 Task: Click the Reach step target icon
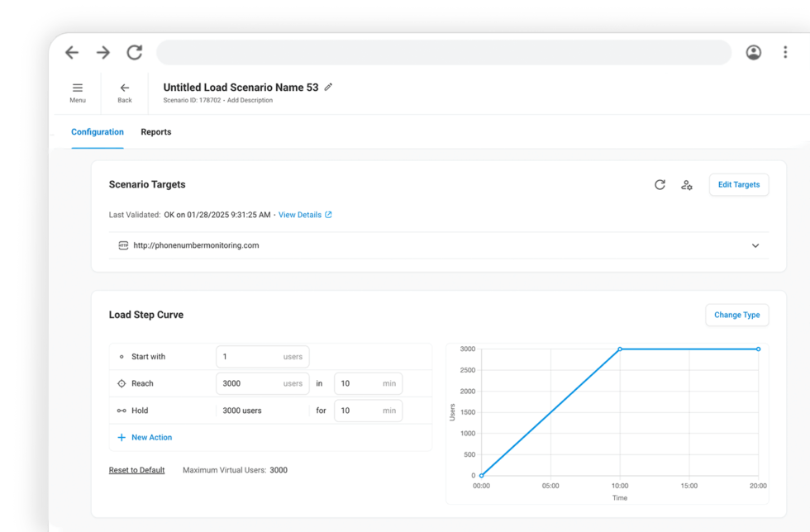[122, 383]
